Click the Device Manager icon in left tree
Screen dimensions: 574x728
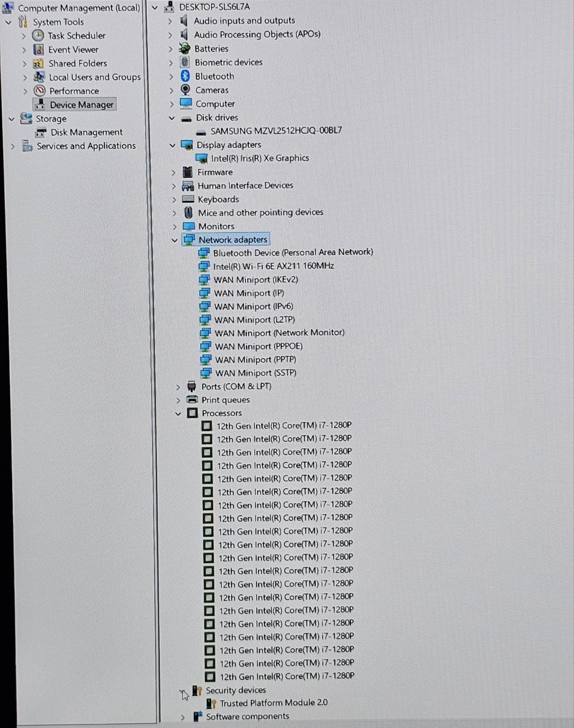pos(40,105)
